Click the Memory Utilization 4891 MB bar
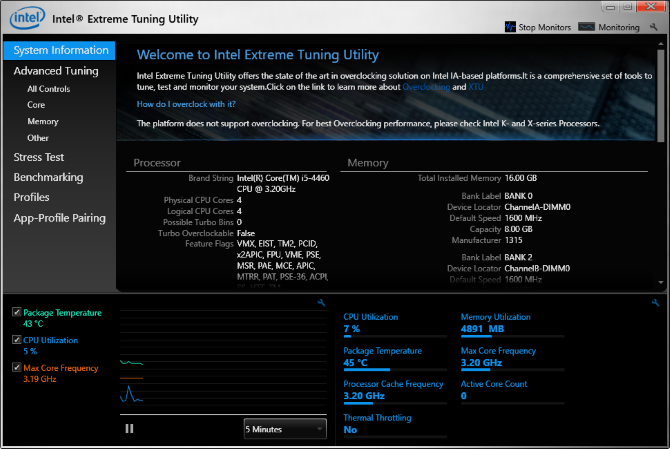670x449 pixels. (512, 336)
